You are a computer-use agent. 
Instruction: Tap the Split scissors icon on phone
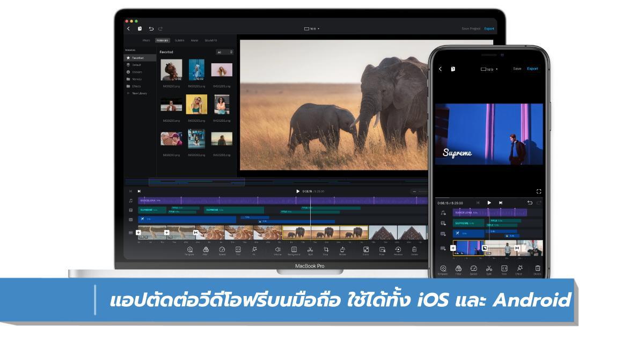489,269
